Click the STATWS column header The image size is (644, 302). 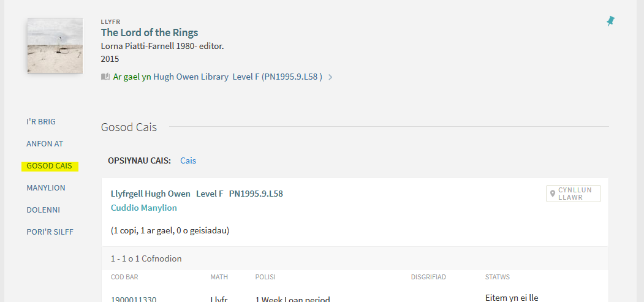pyautogui.click(x=498, y=277)
